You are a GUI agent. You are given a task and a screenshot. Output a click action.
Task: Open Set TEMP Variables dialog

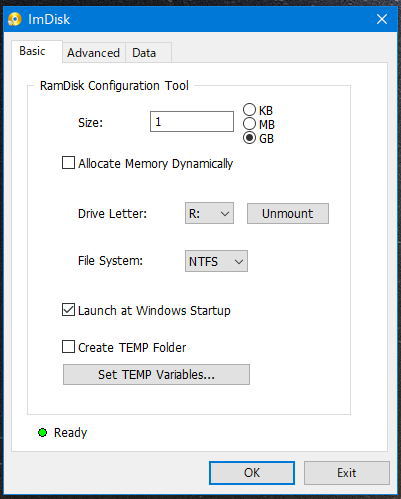(156, 374)
